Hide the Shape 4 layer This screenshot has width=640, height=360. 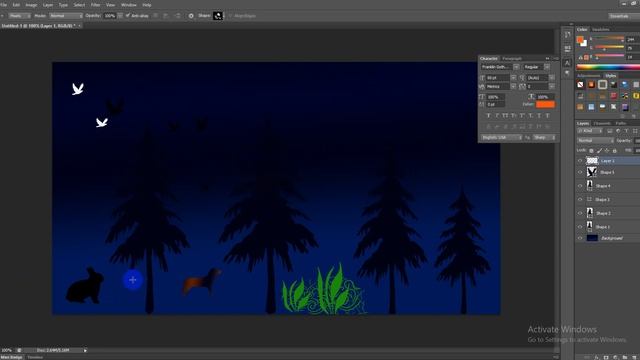580,186
